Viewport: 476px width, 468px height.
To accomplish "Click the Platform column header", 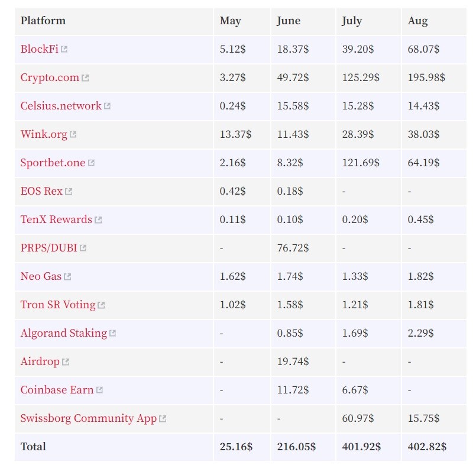I will pyautogui.click(x=43, y=21).
